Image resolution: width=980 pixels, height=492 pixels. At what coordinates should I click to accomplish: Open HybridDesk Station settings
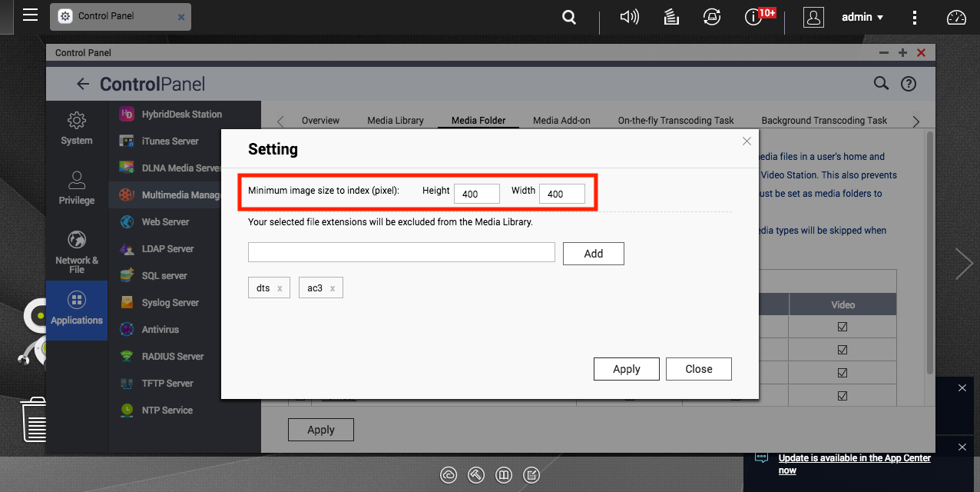(180, 114)
